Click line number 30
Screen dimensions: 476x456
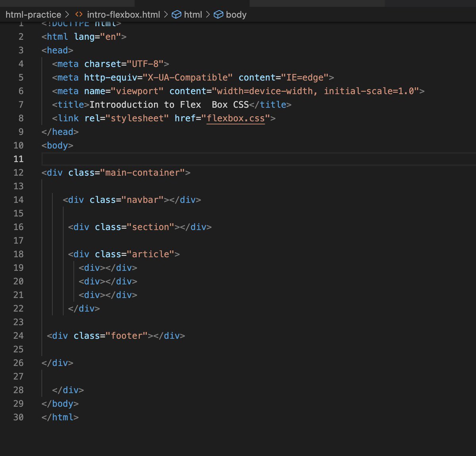(18, 417)
